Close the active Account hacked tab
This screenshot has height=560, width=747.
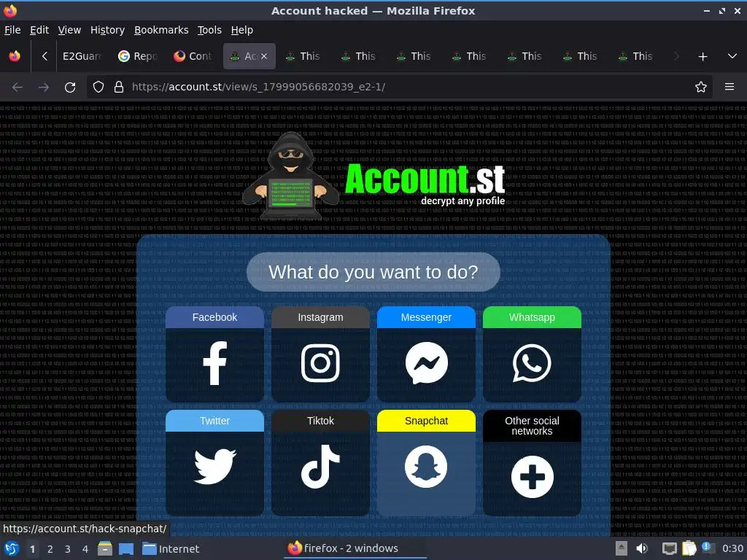coord(264,56)
